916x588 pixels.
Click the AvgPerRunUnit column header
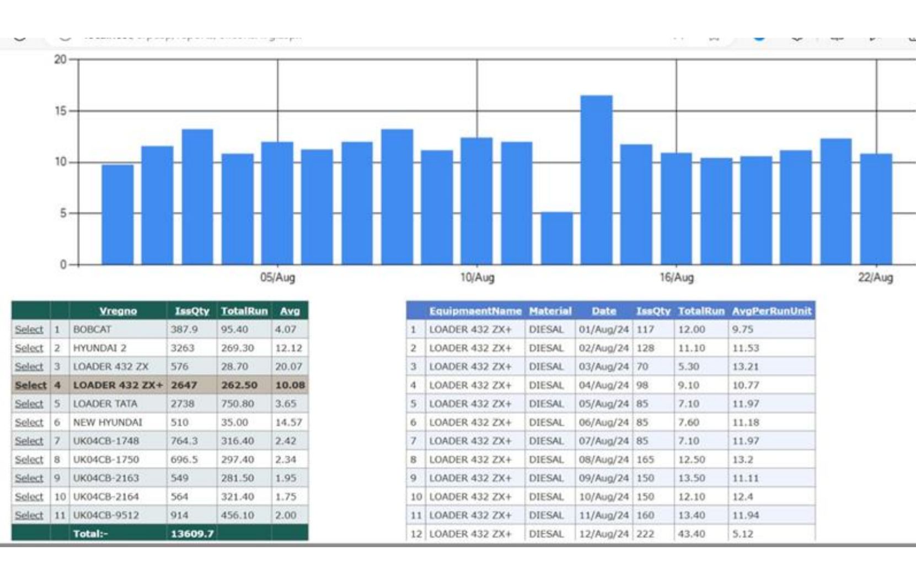[770, 310]
